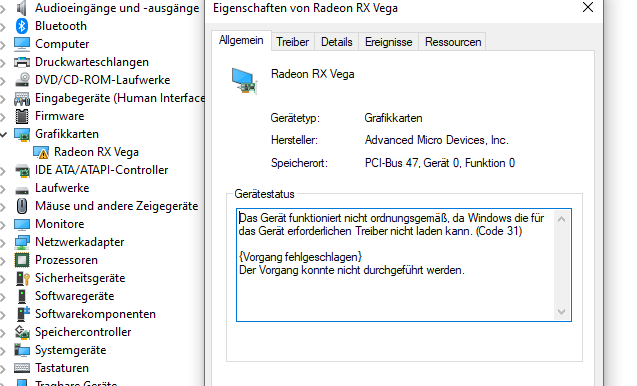The height and width of the screenshot is (386, 637).
Task: Click the Prozessoren chip icon
Action: pos(22,260)
